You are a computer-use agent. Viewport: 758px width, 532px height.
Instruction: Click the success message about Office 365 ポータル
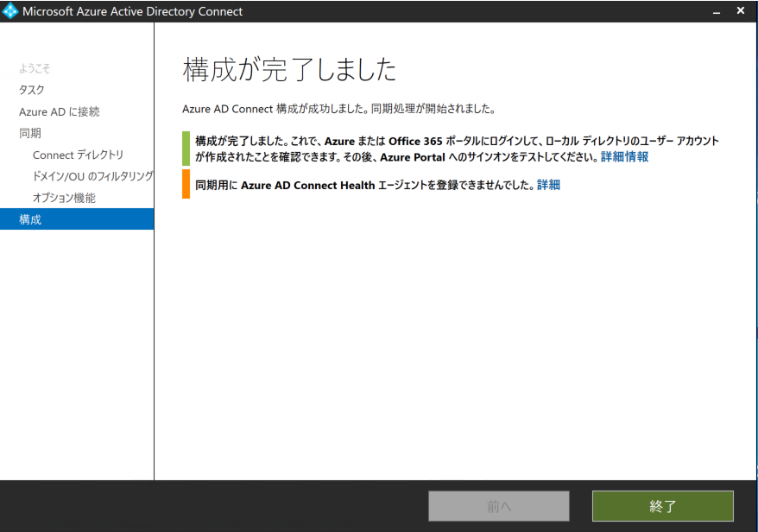(x=457, y=149)
